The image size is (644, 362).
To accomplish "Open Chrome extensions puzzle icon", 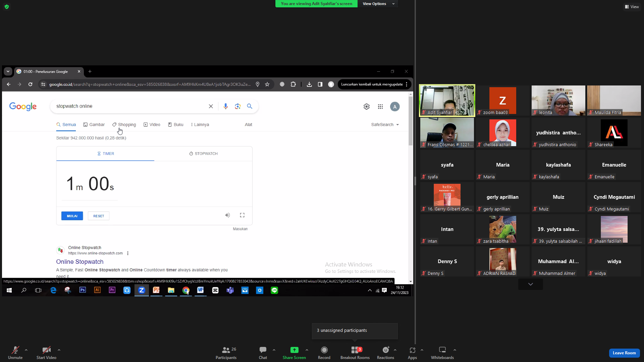I will [x=293, y=84].
